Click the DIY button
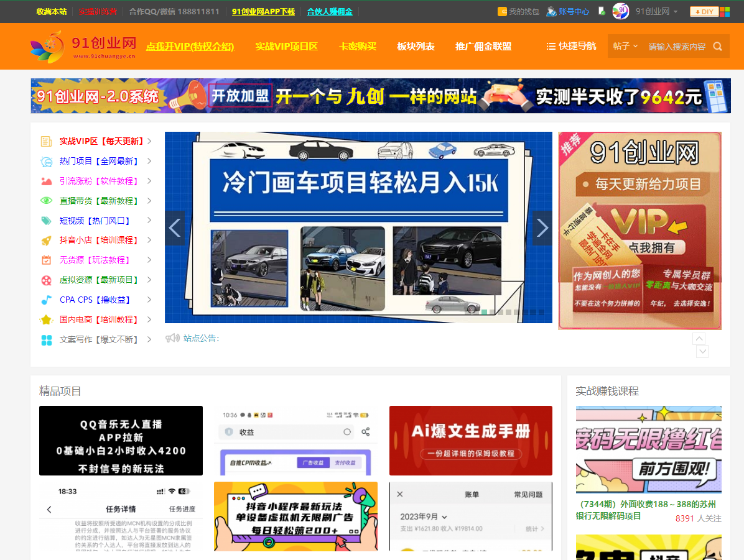The height and width of the screenshot is (560, 744). click(704, 11)
